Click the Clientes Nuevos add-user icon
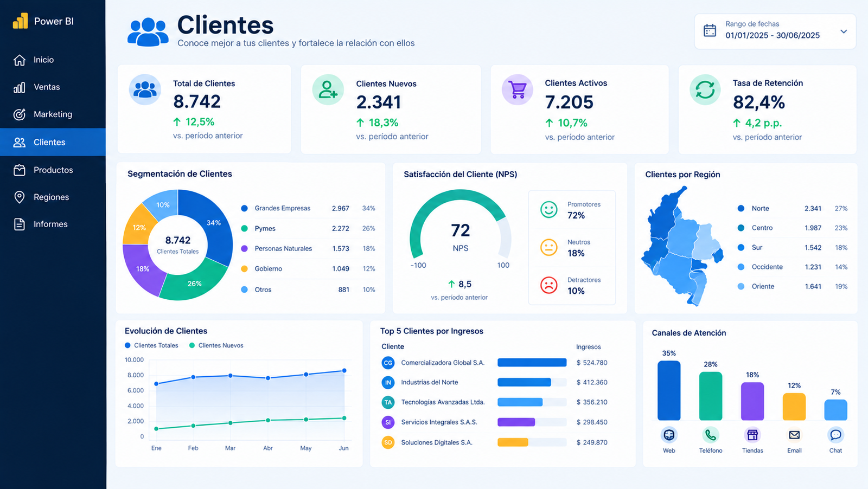 328,89
